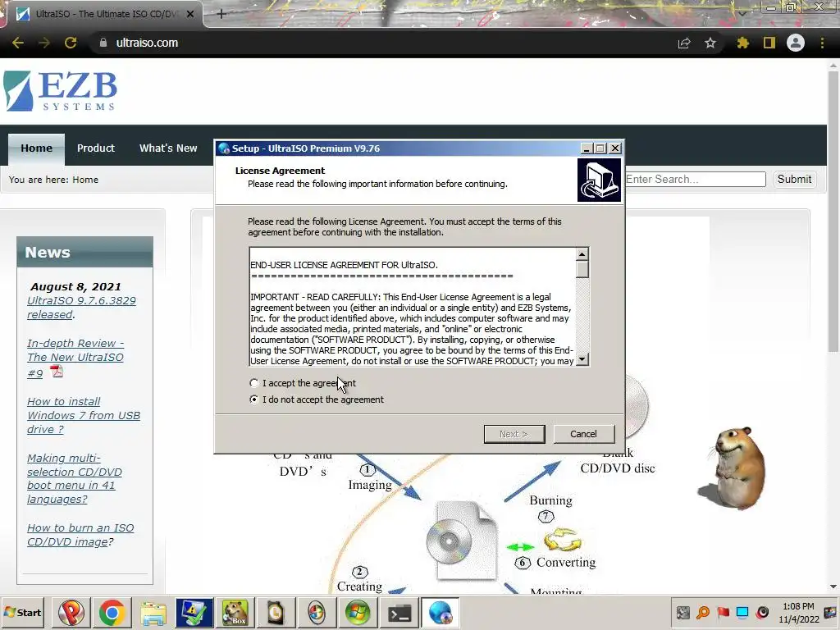840x630 pixels.
Task: Open the file explorer folder in taskbar
Action: 153,613
